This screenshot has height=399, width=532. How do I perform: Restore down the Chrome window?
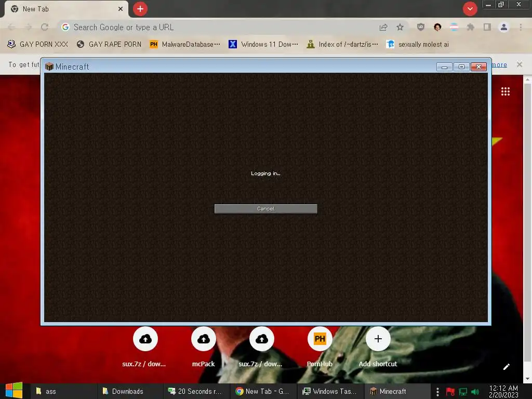click(x=501, y=5)
